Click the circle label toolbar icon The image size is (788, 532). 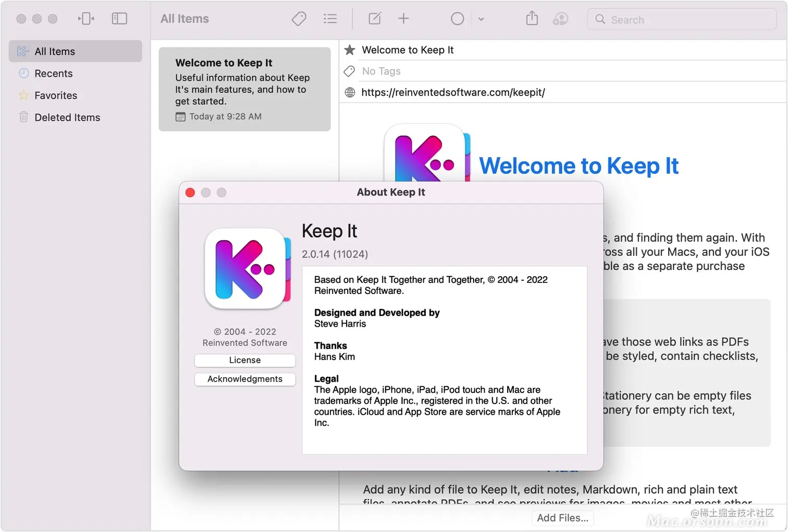(457, 19)
